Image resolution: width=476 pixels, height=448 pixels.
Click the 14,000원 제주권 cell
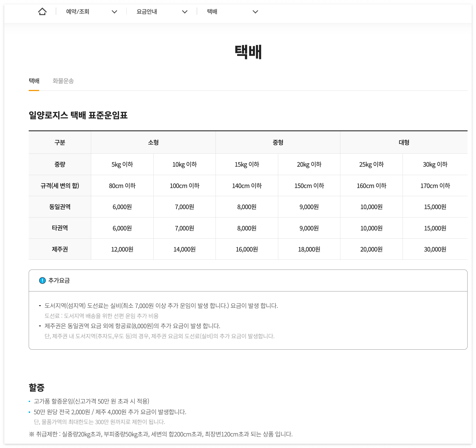(x=185, y=249)
